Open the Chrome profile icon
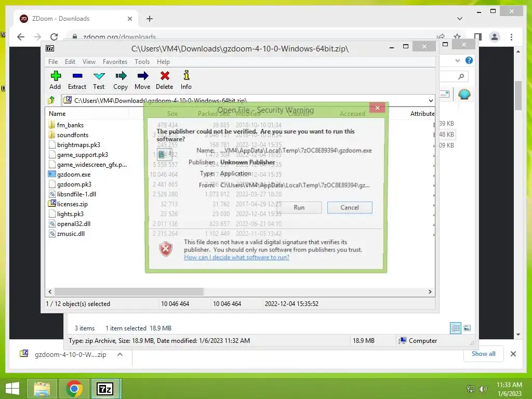Image resolution: width=532 pixels, height=399 pixels. (x=495, y=37)
